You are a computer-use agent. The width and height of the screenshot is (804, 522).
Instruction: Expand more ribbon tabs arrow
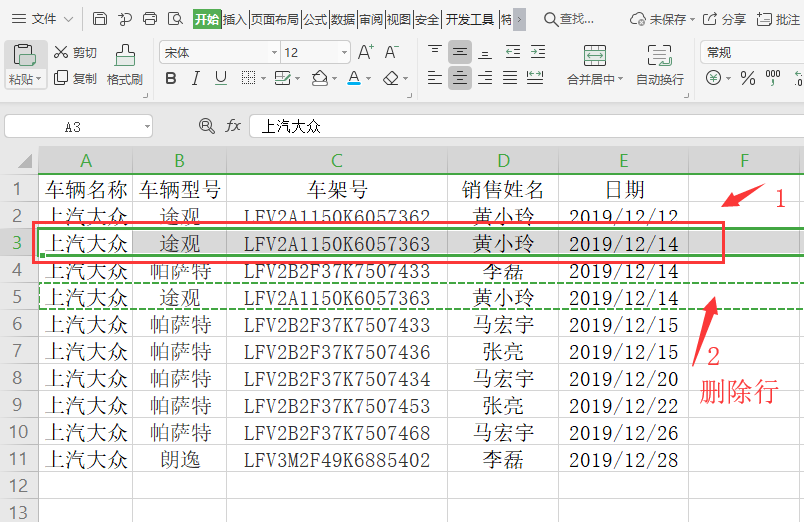(x=519, y=19)
